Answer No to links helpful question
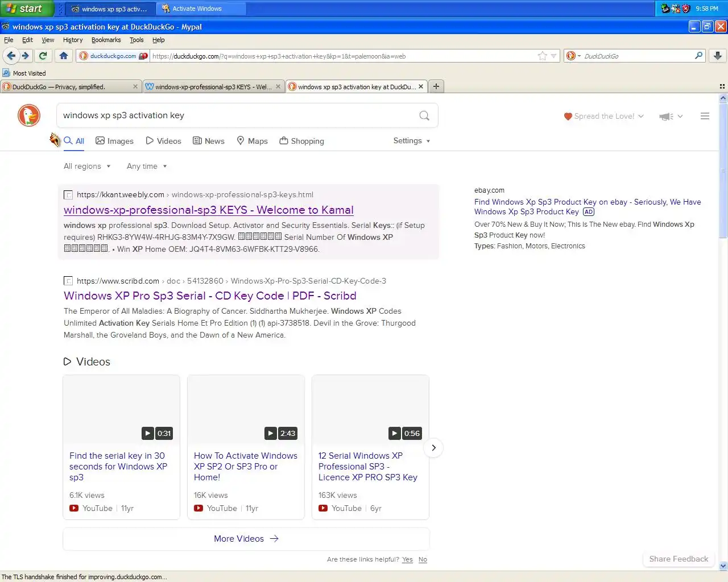 tap(423, 560)
